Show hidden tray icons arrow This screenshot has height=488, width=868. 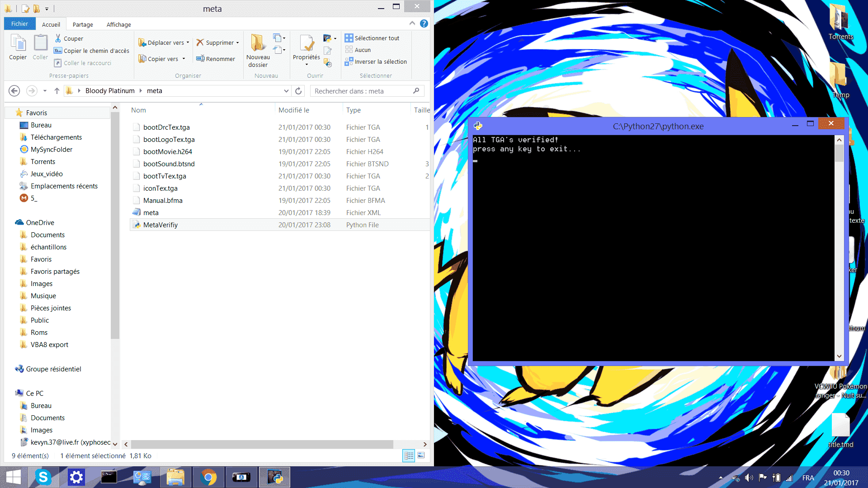click(x=721, y=478)
